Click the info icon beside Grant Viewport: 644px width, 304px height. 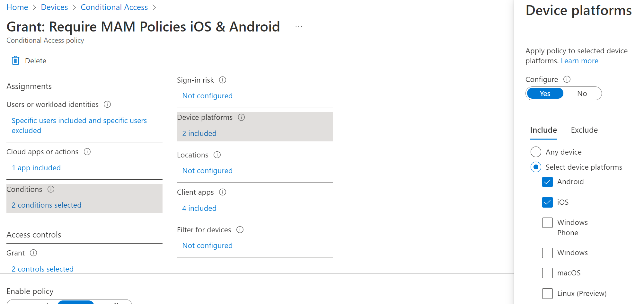(x=33, y=253)
